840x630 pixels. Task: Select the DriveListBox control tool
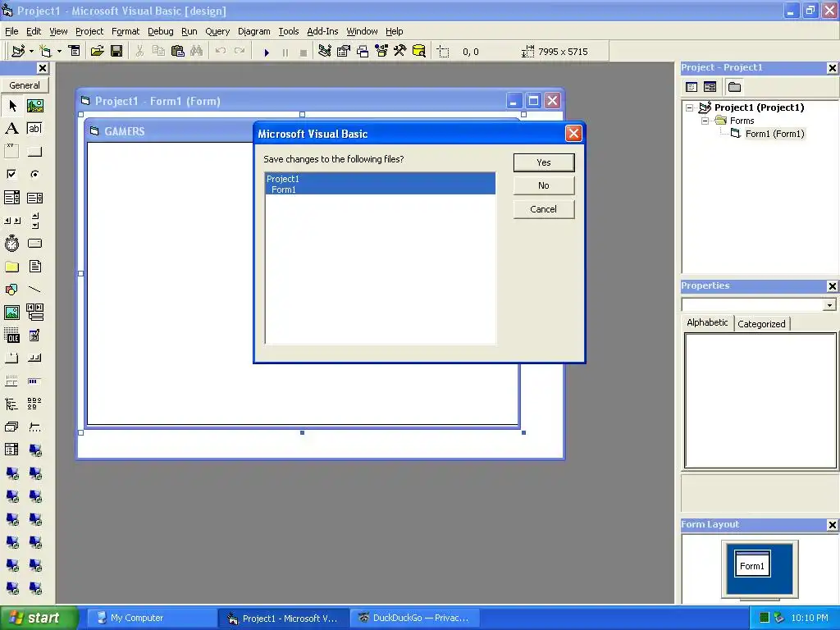[x=34, y=243]
